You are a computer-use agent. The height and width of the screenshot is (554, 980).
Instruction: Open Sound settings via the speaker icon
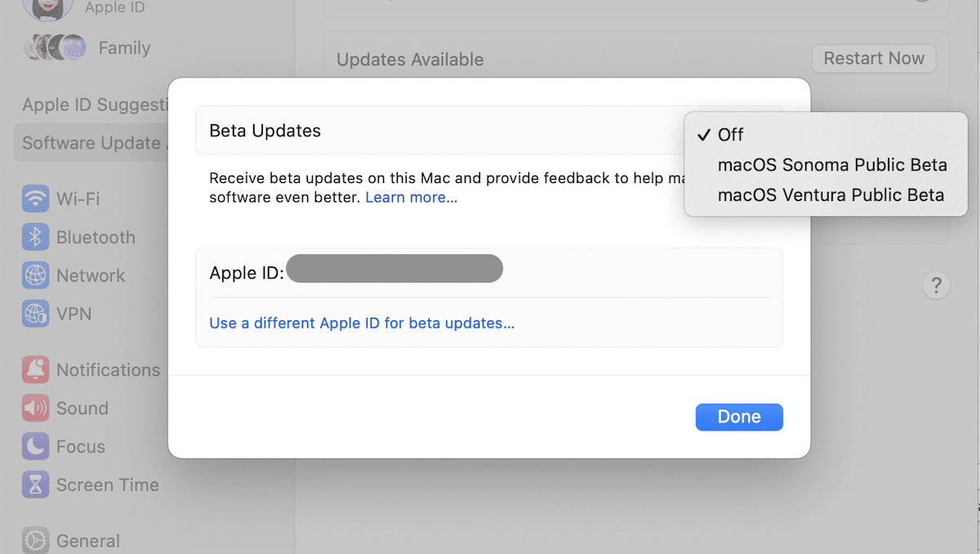pos(34,408)
